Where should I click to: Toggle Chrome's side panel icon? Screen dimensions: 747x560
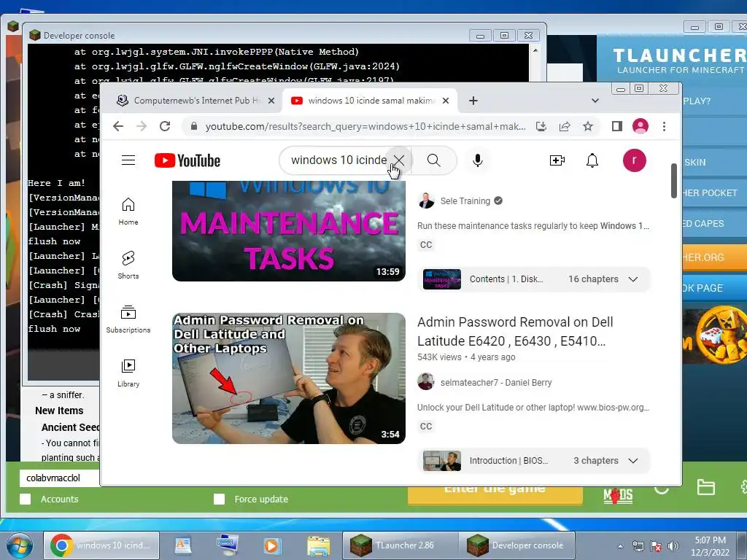tap(617, 126)
